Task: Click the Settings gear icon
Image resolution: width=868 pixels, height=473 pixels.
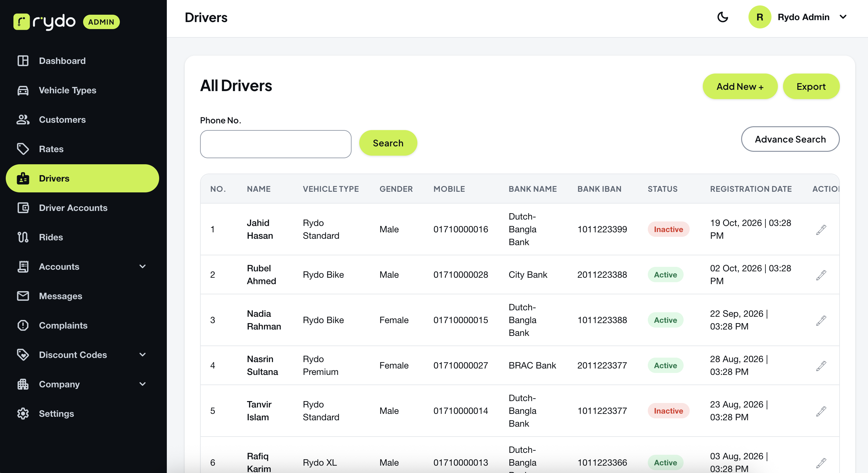Action: [x=23, y=413]
